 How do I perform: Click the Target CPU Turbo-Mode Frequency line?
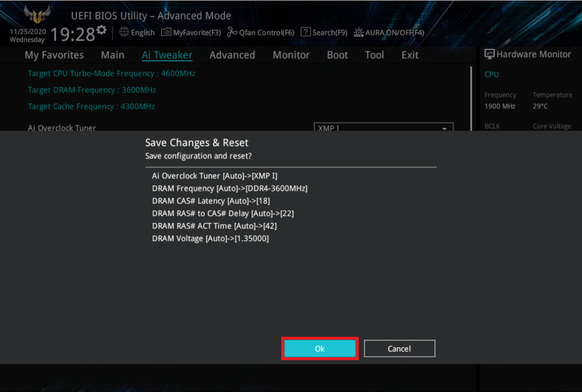point(112,73)
